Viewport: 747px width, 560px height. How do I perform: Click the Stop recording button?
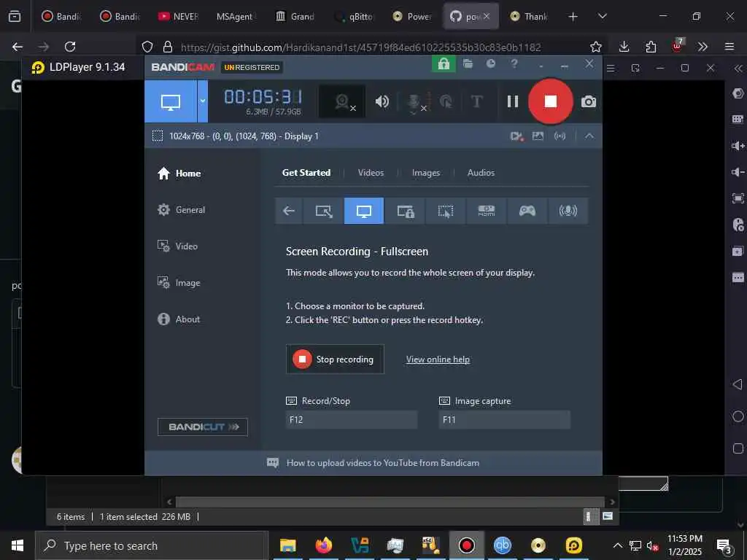(x=335, y=359)
